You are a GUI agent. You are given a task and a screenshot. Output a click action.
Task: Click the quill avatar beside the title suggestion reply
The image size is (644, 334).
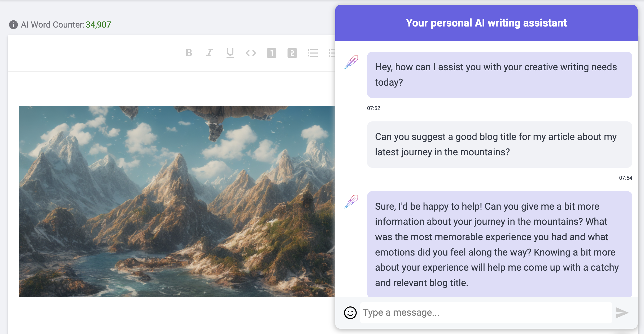point(351,202)
